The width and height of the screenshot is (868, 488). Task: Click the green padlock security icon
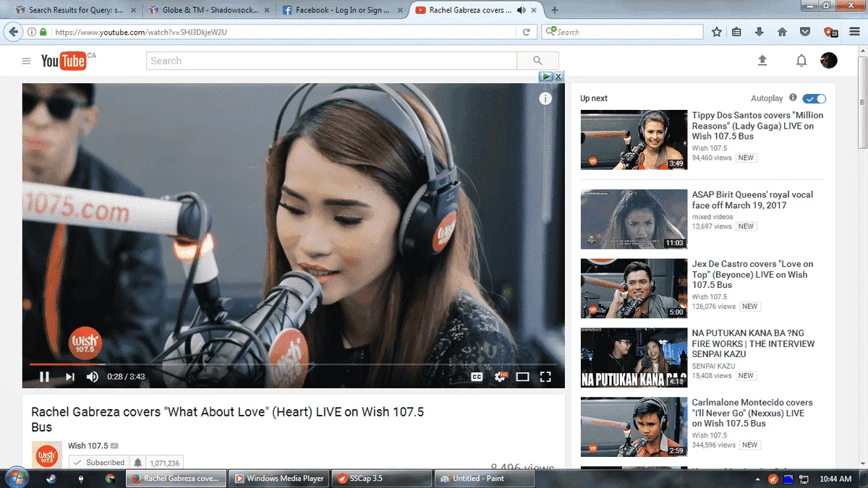coord(43,32)
